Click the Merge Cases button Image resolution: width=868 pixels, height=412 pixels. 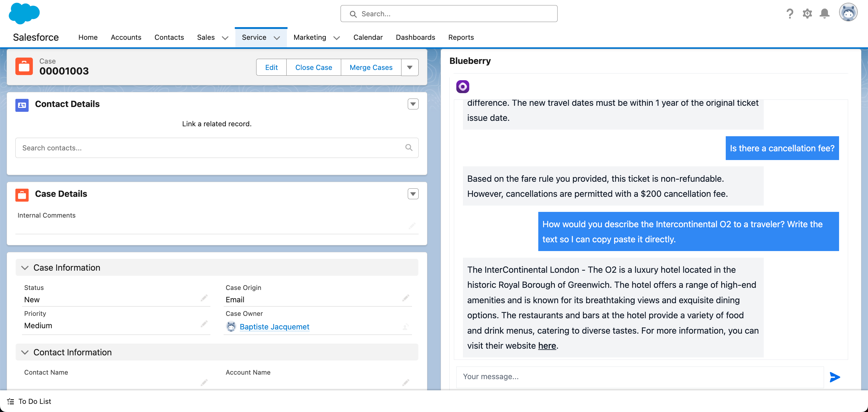point(371,68)
